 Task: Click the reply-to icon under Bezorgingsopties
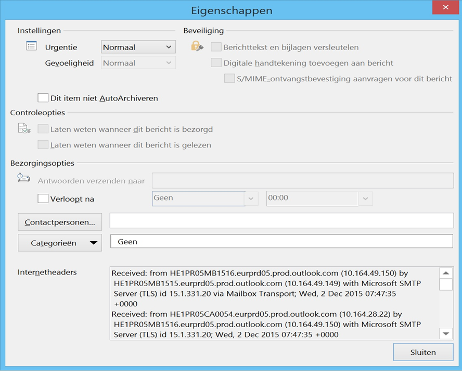pyautogui.click(x=24, y=178)
